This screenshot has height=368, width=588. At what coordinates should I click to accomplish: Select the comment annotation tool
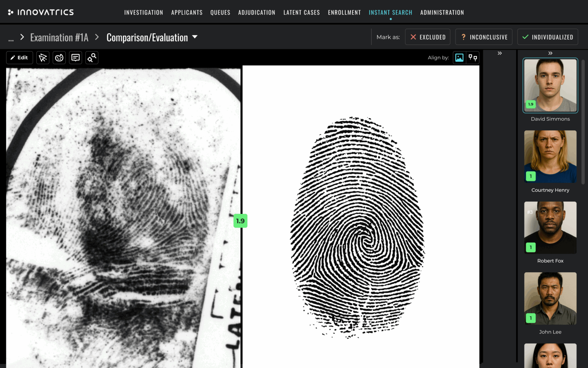[x=75, y=58]
